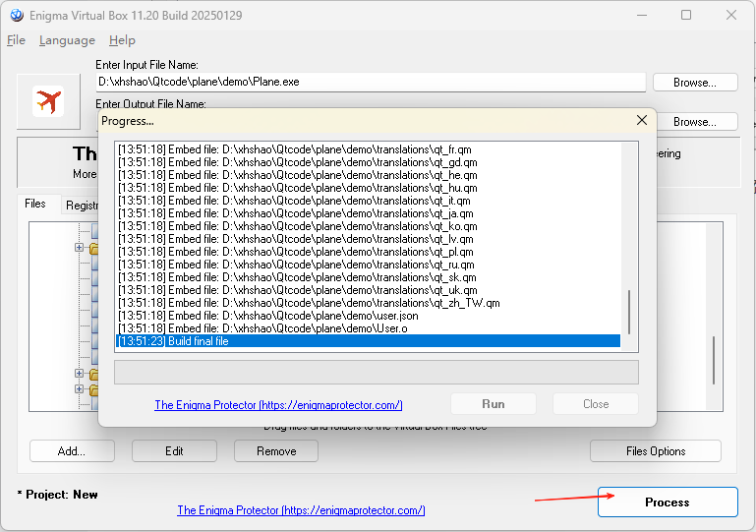Select the log line for qt_sk.qm
The image size is (756, 532).
coord(369,277)
